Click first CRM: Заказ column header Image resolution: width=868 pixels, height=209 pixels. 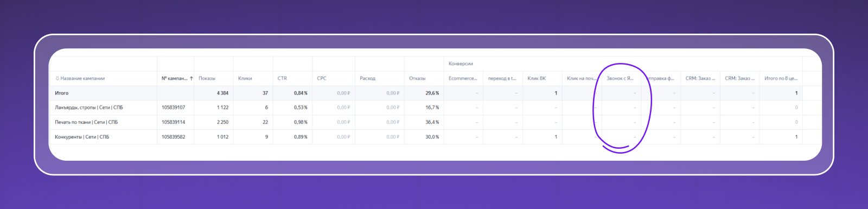pos(700,79)
